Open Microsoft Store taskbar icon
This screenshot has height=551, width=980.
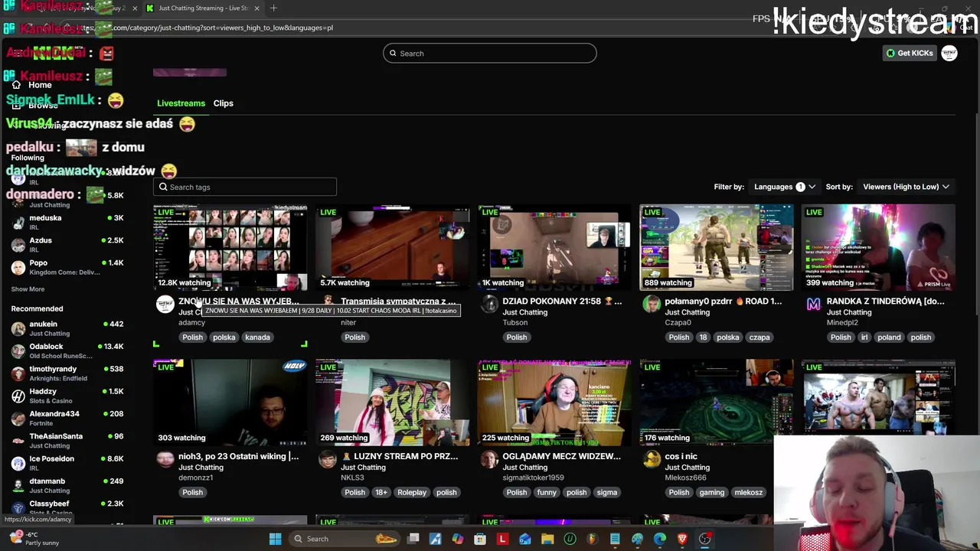click(480, 539)
